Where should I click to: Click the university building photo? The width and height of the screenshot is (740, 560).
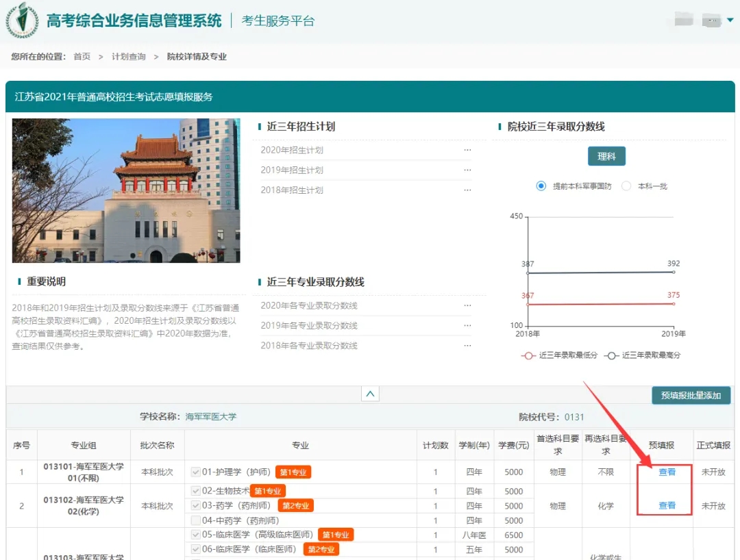[x=126, y=190]
